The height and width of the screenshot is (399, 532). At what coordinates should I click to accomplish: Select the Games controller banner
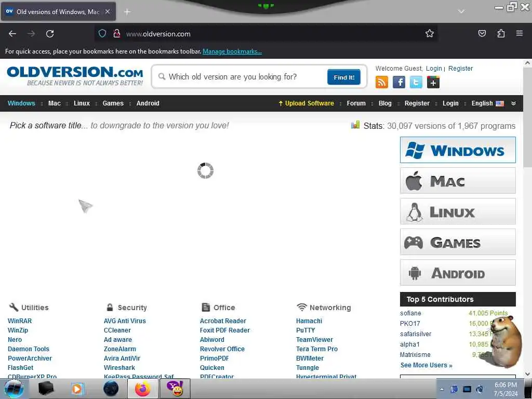coord(458,242)
